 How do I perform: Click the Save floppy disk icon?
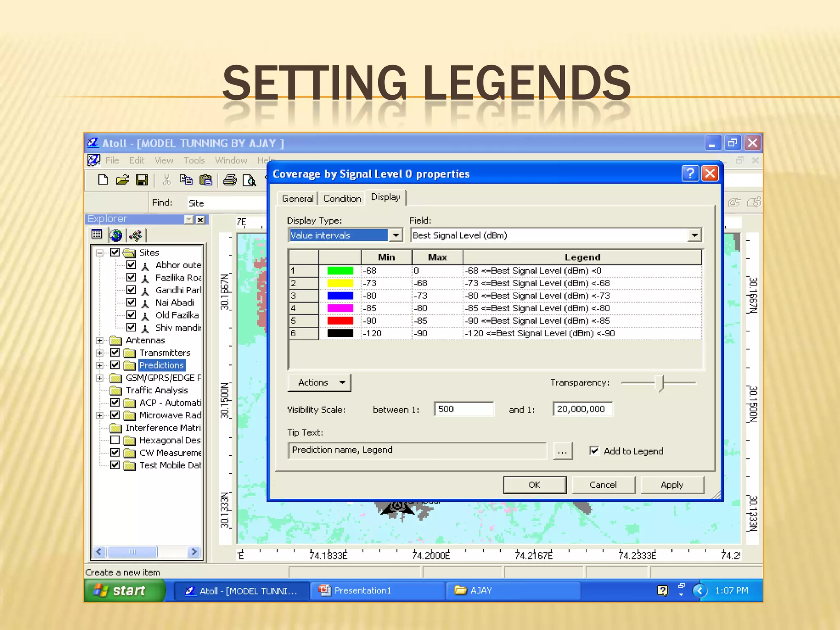(x=142, y=180)
